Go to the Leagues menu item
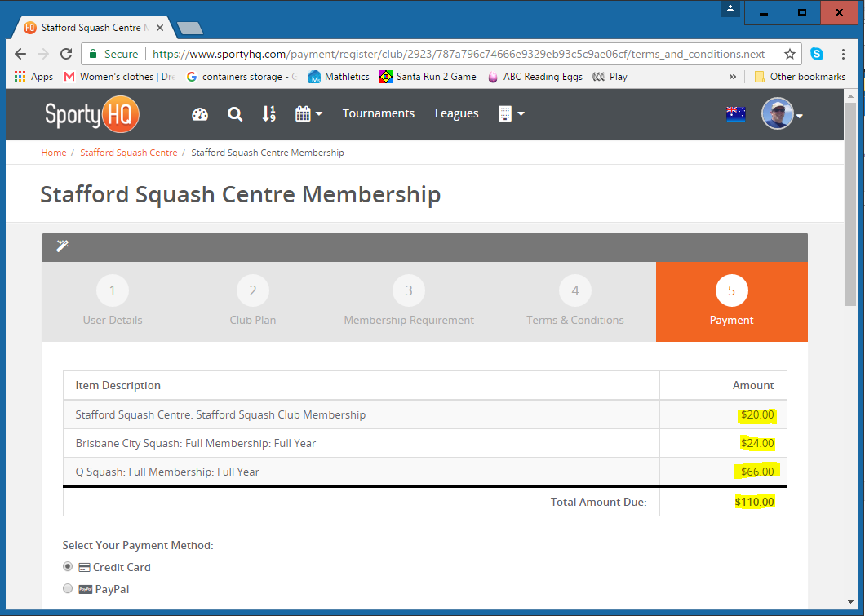 (456, 114)
